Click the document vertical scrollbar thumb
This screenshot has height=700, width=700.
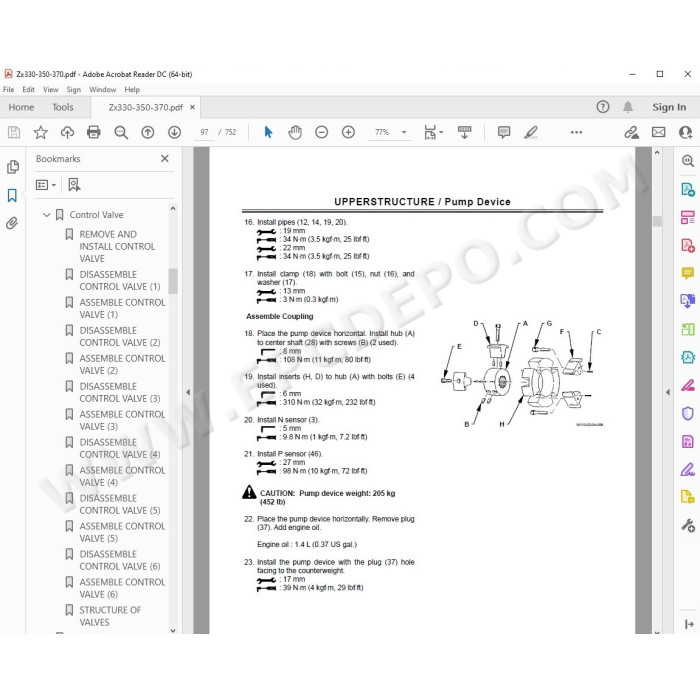657,221
